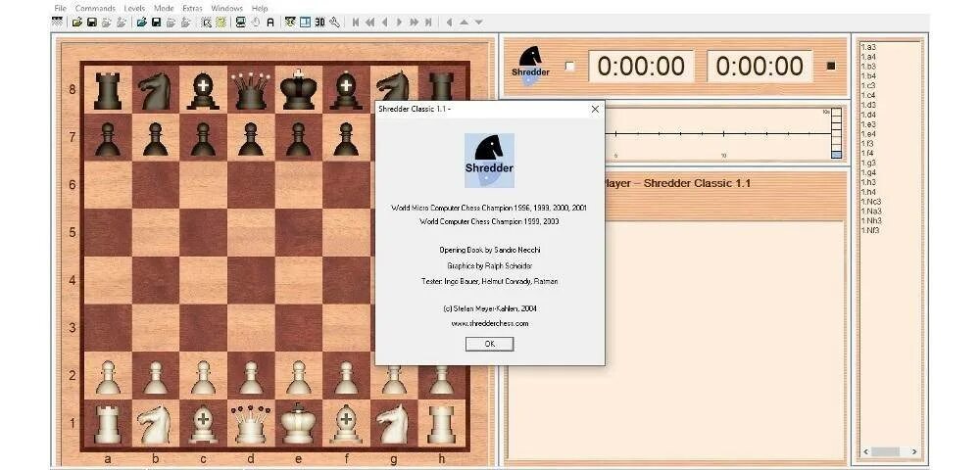This screenshot has height=470, width=980.
Task: Open settings with the wrench icon
Action: coord(335,23)
